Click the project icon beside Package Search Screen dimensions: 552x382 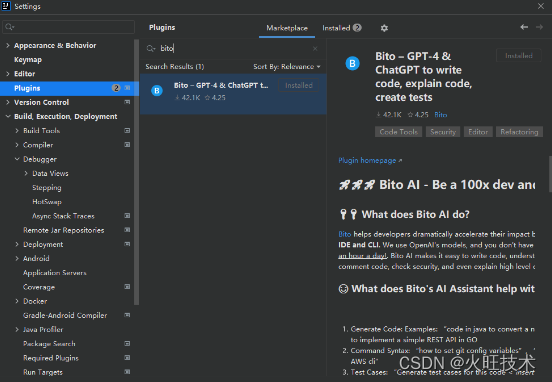pyautogui.click(x=127, y=343)
